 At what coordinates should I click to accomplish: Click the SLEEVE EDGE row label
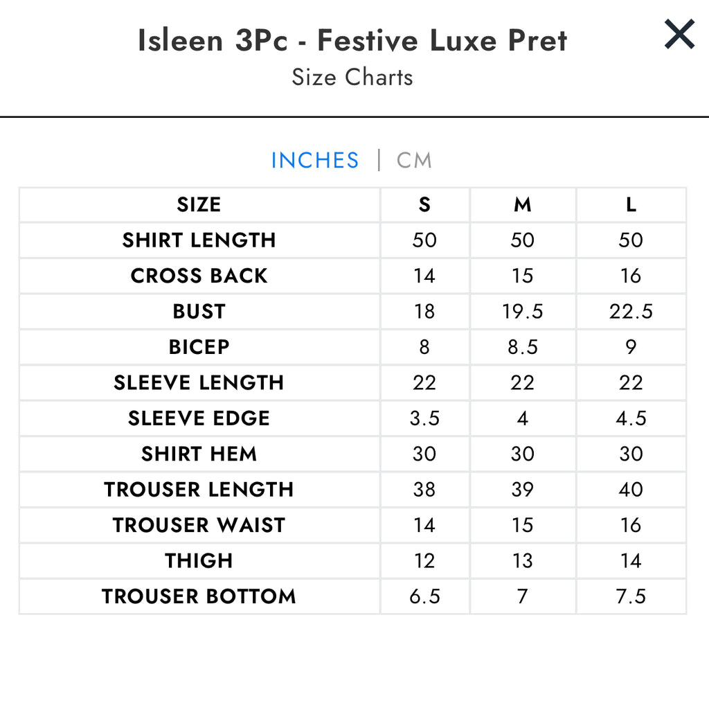(199, 418)
